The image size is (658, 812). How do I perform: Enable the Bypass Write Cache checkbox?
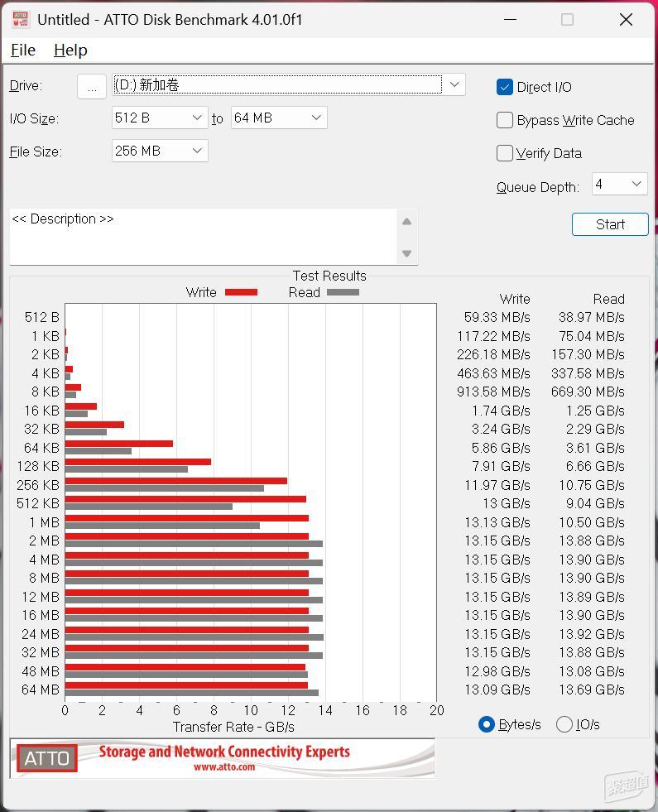(504, 120)
